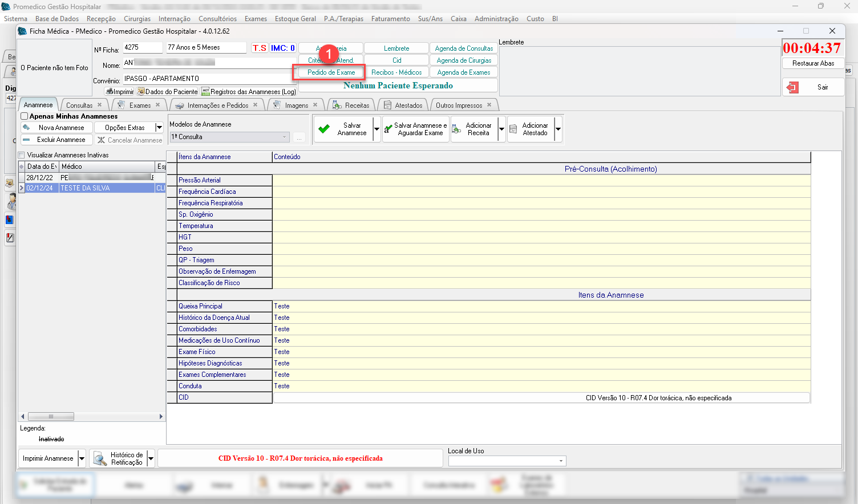This screenshot has height=504, width=858.
Task: Expand the Imprimir Anamnese dropdown arrow
Action: [82, 458]
